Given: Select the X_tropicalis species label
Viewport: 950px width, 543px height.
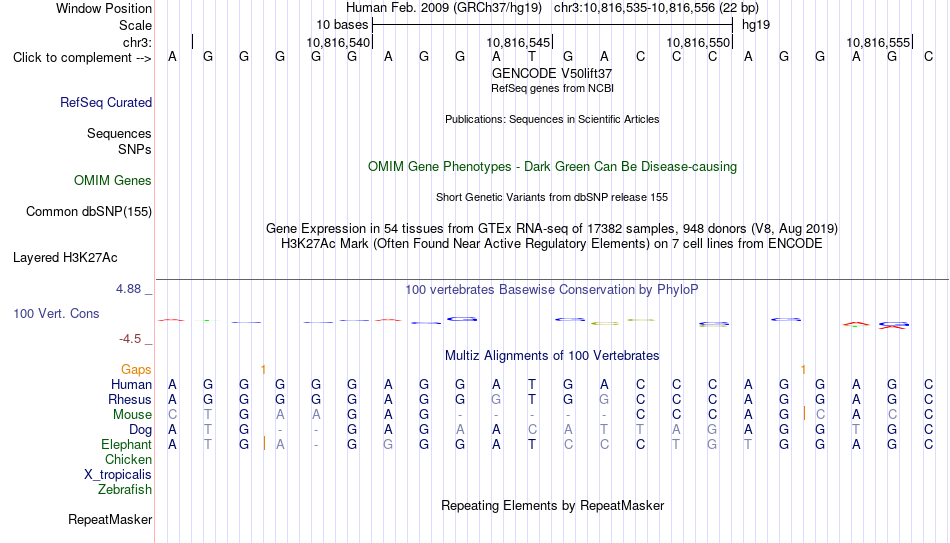Looking at the screenshot, I should tap(118, 475).
